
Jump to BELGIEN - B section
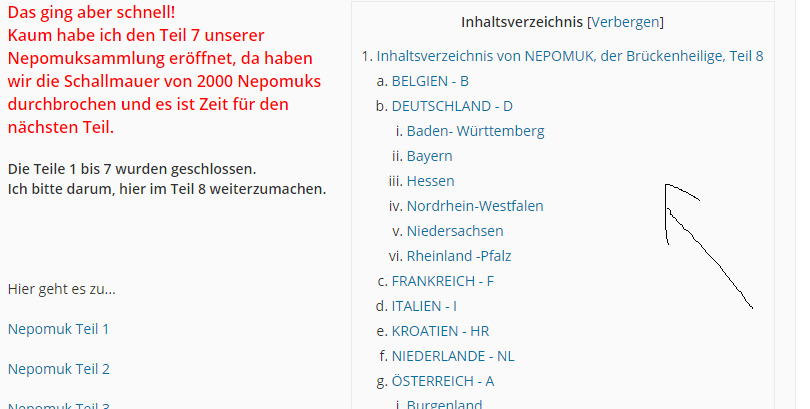click(430, 81)
